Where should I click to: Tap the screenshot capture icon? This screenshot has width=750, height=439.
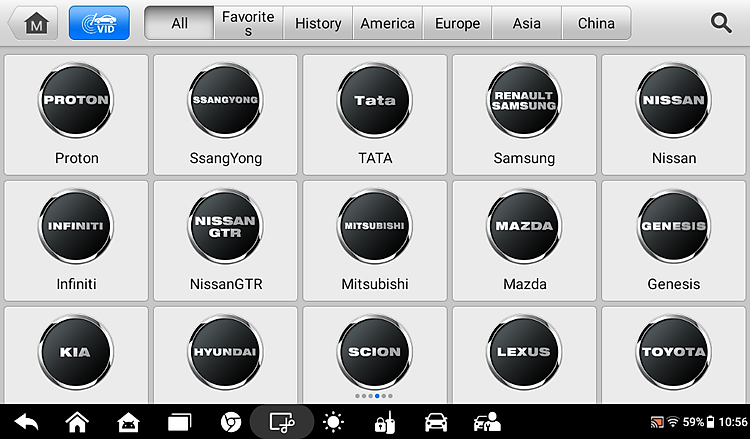pos(282,422)
